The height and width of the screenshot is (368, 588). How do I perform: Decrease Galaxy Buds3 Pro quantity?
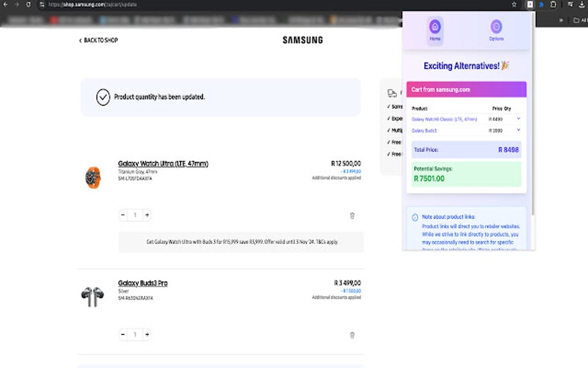123,335
